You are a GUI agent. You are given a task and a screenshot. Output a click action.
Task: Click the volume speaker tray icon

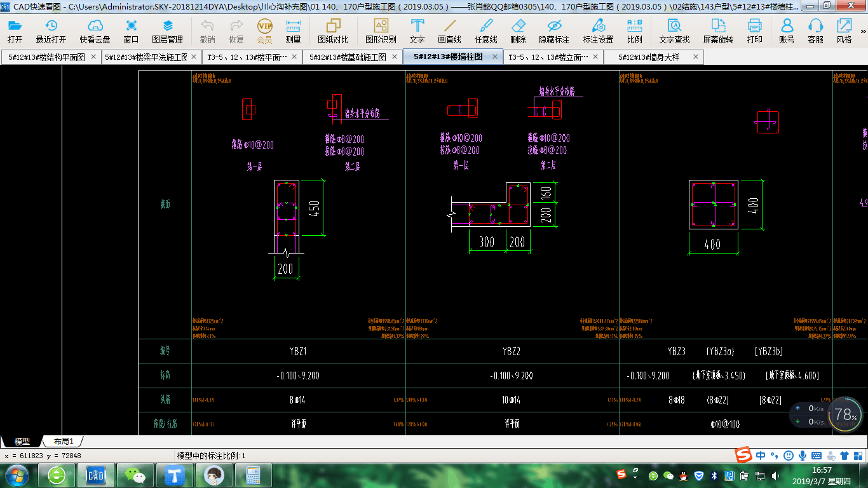(775, 475)
